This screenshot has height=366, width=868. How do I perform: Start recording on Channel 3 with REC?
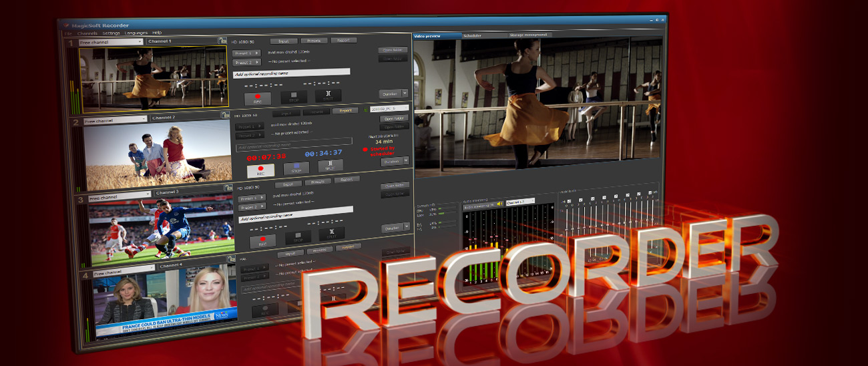[263, 240]
